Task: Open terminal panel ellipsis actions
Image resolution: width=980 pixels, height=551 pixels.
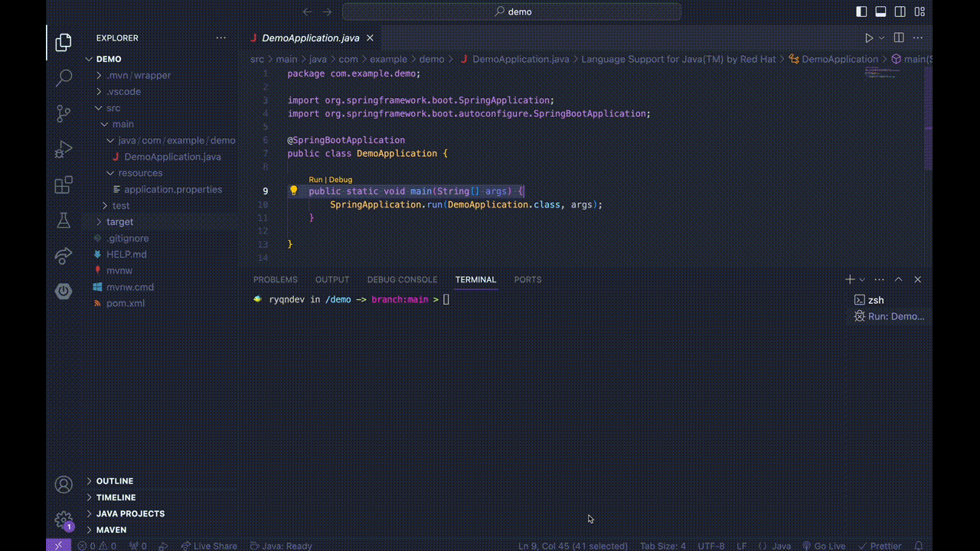Action: coord(879,279)
